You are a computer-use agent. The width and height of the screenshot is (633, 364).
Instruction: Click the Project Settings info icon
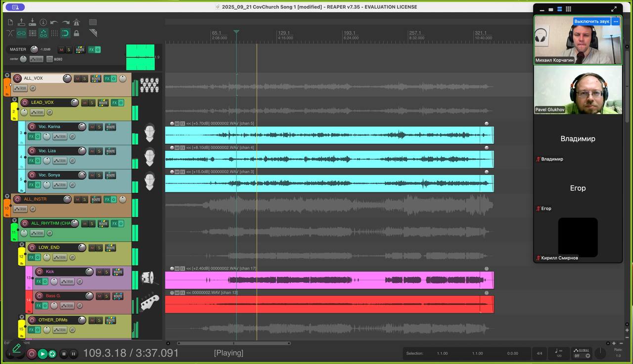pos(43,22)
